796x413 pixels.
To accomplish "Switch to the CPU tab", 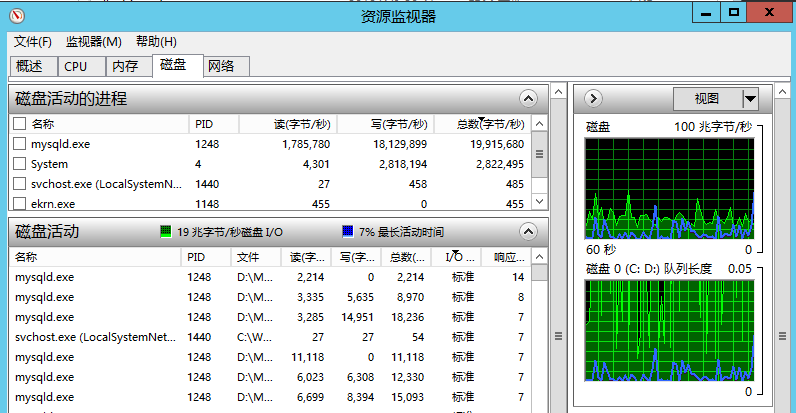I will point(76,67).
